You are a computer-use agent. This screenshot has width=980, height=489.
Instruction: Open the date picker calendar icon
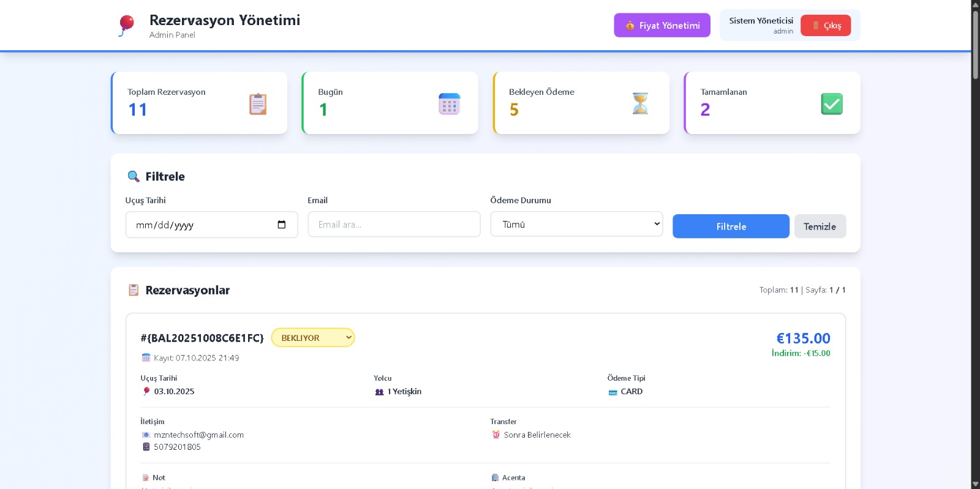(x=282, y=225)
